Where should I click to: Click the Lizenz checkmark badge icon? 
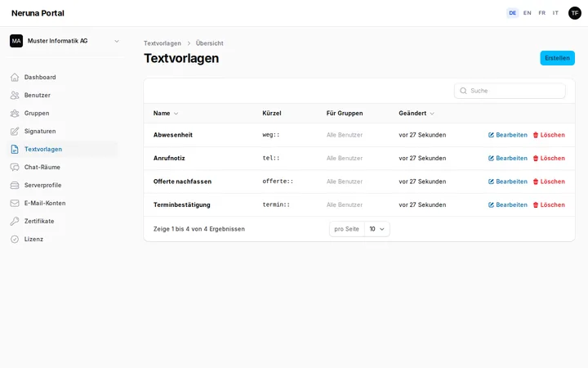coord(15,240)
